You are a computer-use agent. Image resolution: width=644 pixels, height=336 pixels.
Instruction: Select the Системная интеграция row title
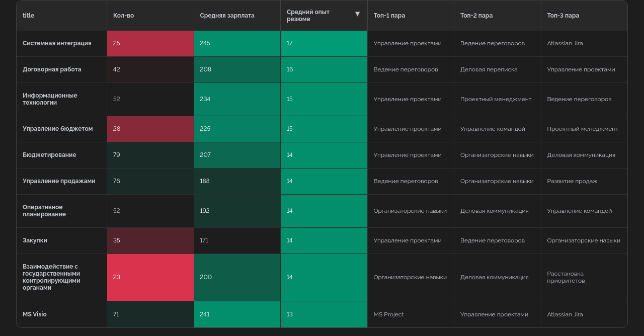click(57, 43)
